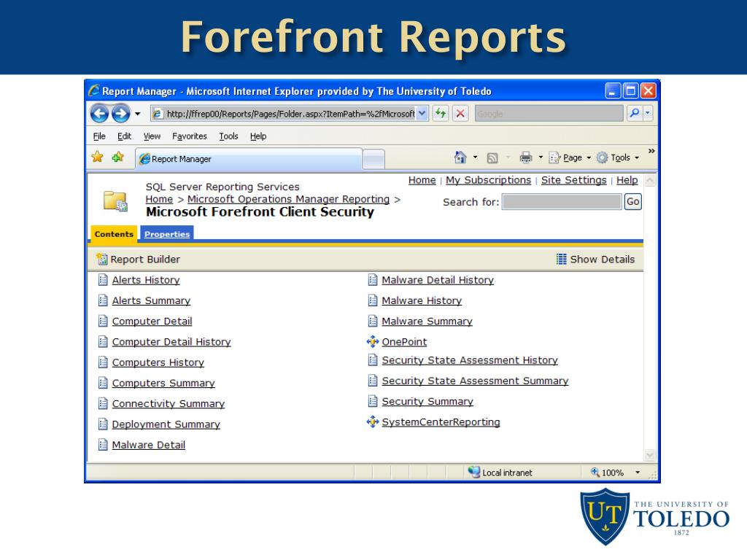Image resolution: width=747 pixels, height=560 pixels.
Task: Open the Favorites menu
Action: click(x=190, y=136)
